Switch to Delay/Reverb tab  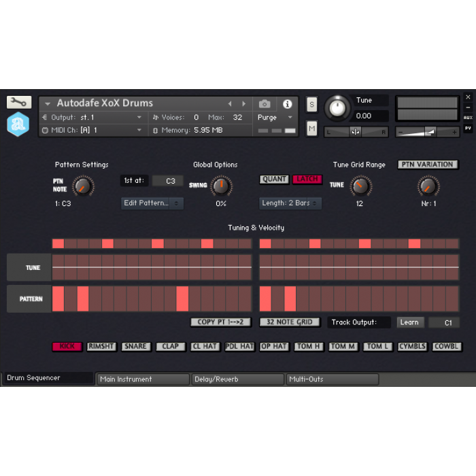238,379
